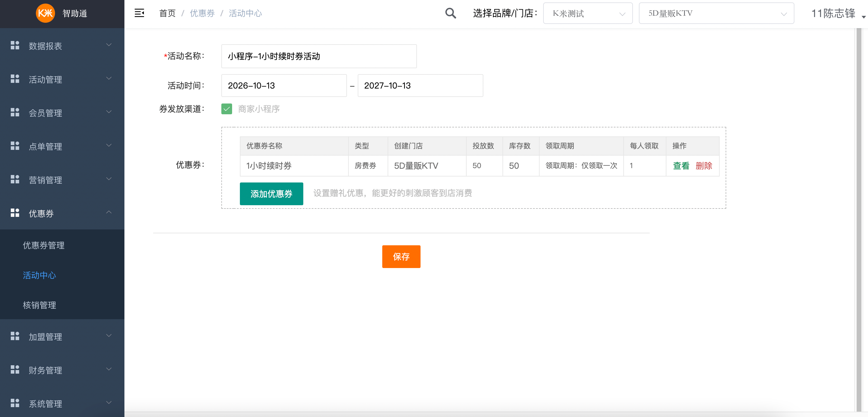The width and height of the screenshot is (868, 417).
Task: Open the 5D量贩KTV store dropdown
Action: point(716,13)
